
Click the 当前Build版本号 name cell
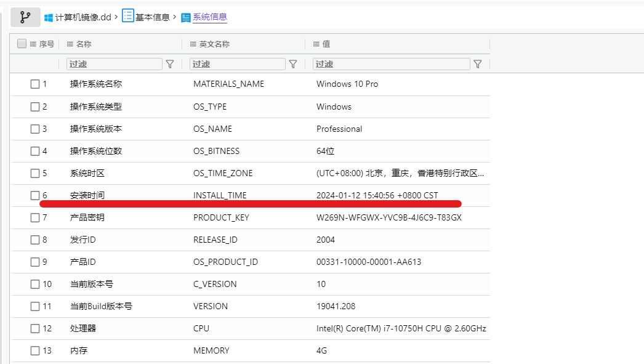click(x=101, y=307)
